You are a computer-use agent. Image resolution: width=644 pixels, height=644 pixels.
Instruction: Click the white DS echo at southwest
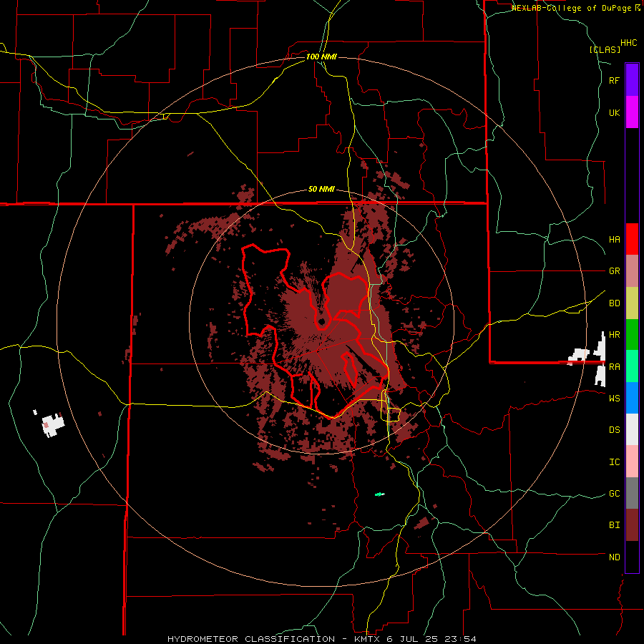click(x=54, y=425)
